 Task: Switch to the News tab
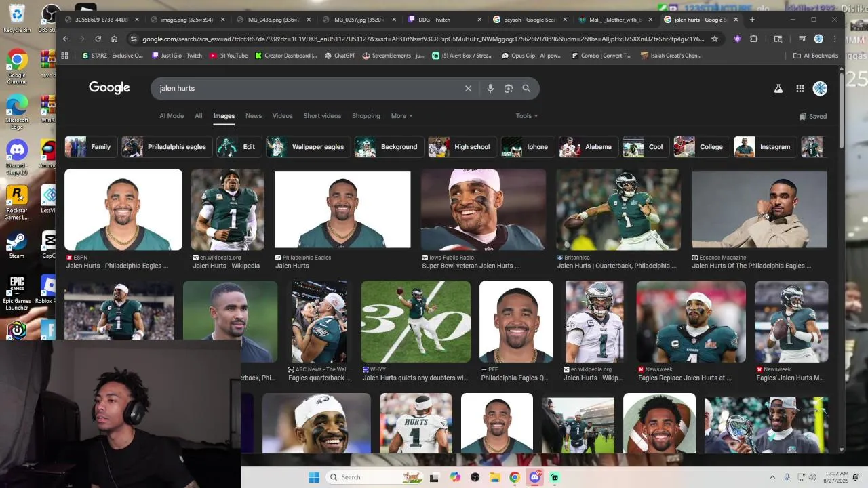coord(254,116)
